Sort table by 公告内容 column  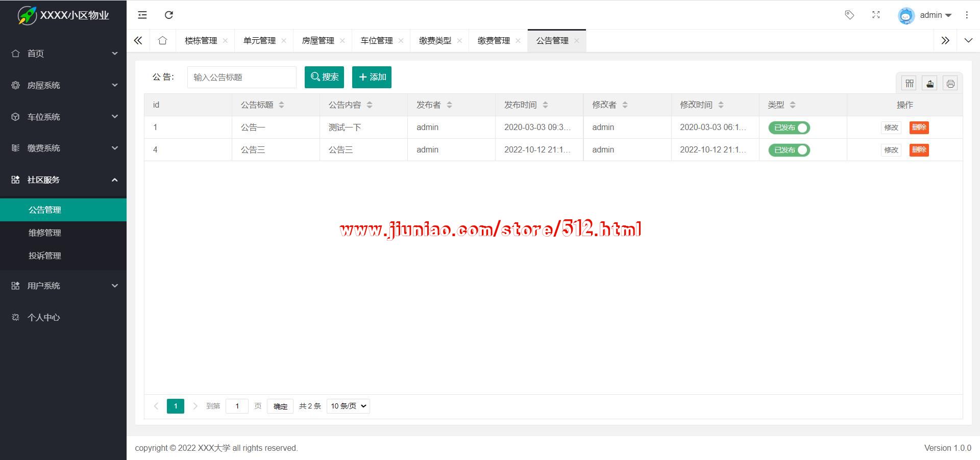click(x=370, y=105)
